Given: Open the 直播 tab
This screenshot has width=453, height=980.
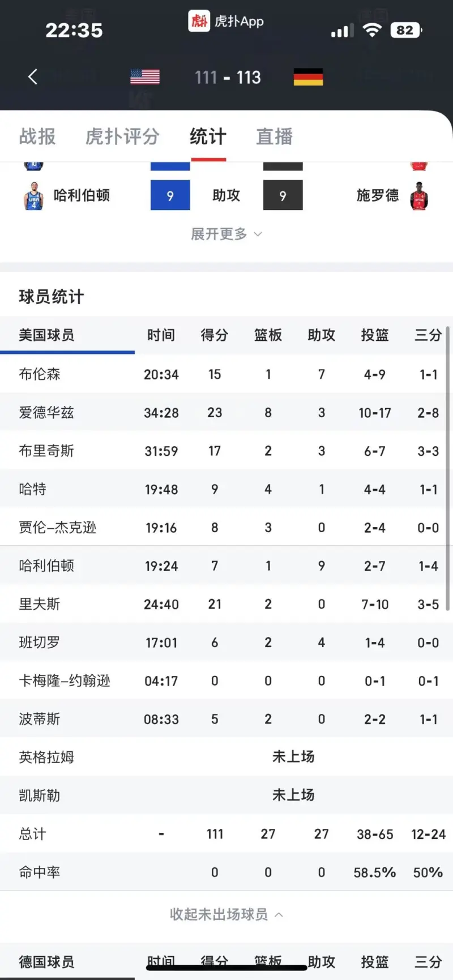Looking at the screenshot, I should pos(274,136).
